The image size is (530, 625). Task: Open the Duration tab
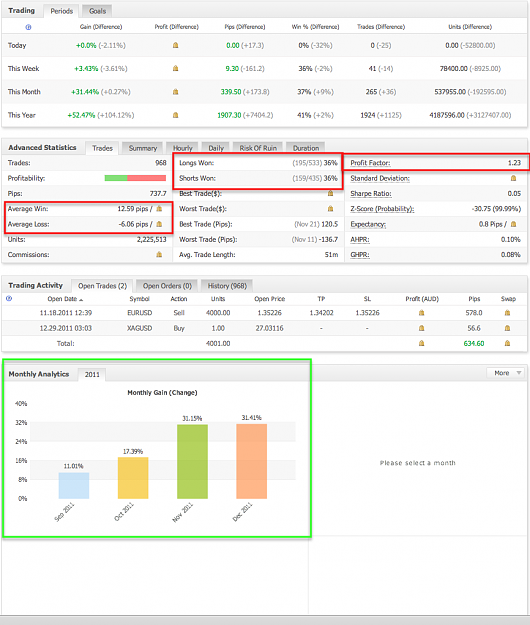click(306, 148)
